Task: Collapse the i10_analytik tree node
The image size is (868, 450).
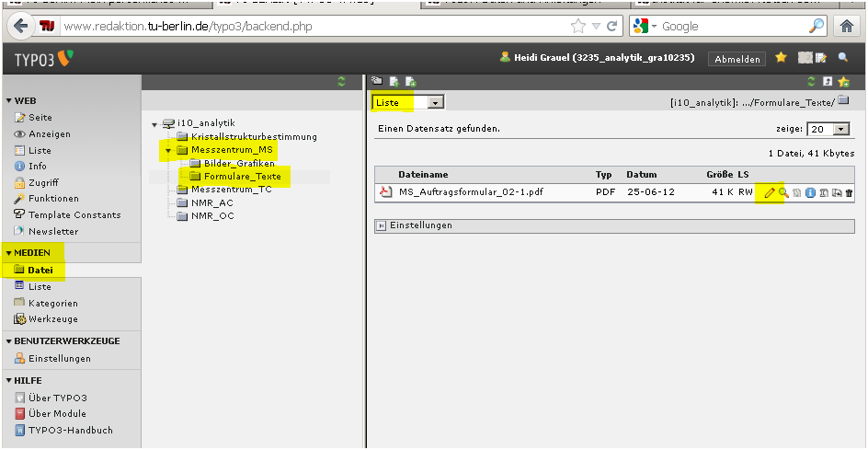Action: tap(154, 124)
